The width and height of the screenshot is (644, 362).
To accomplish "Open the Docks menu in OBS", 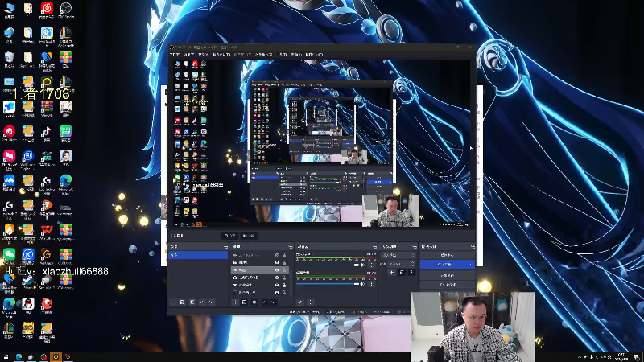I will click(221, 55).
